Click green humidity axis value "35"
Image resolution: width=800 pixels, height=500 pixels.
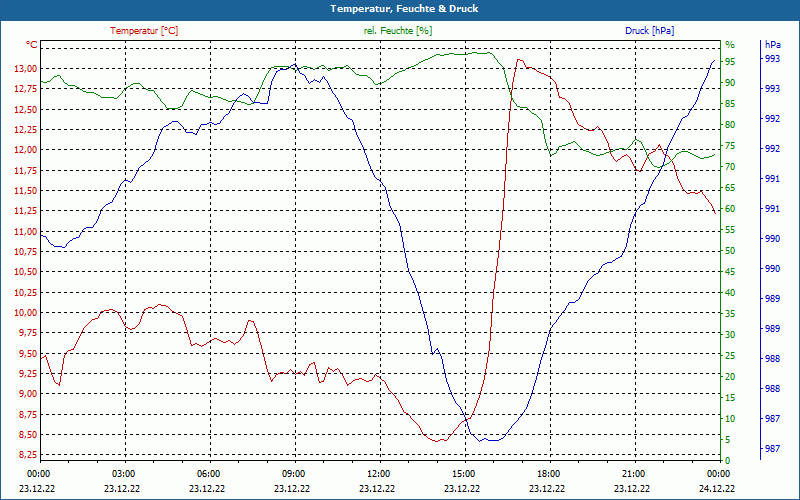click(730, 314)
